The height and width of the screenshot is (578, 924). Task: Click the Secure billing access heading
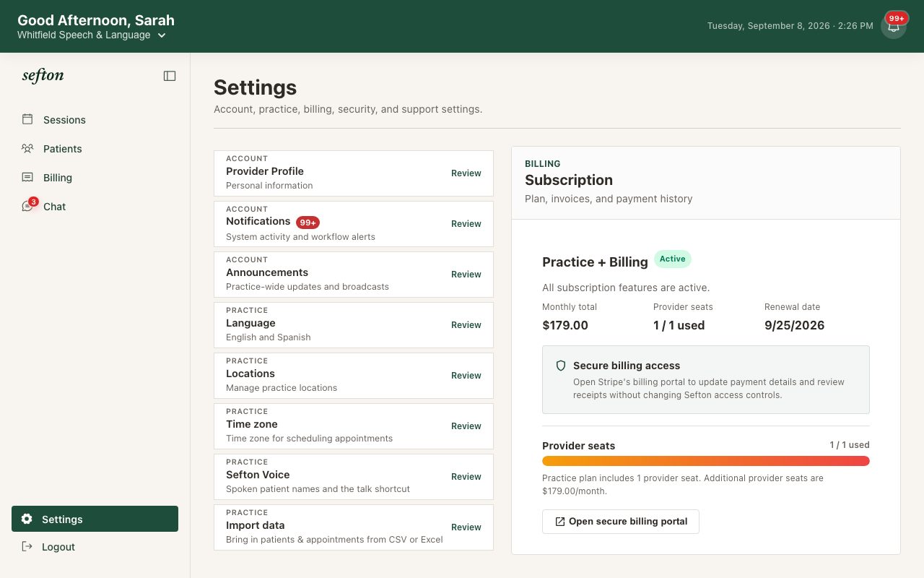tap(627, 366)
